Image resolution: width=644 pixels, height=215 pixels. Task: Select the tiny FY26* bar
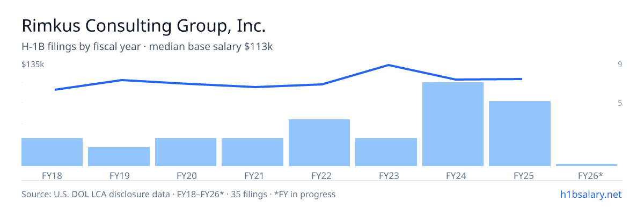tap(587, 164)
